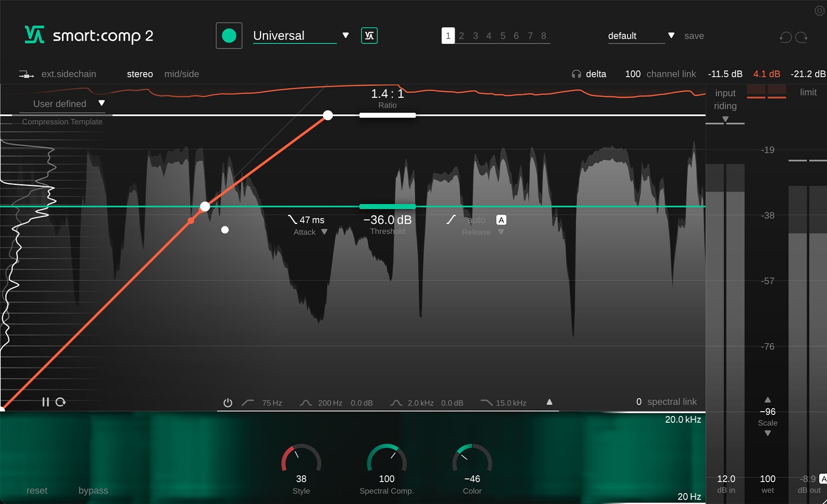The height and width of the screenshot is (504, 827).
Task: Click the green learn record button
Action: [229, 36]
